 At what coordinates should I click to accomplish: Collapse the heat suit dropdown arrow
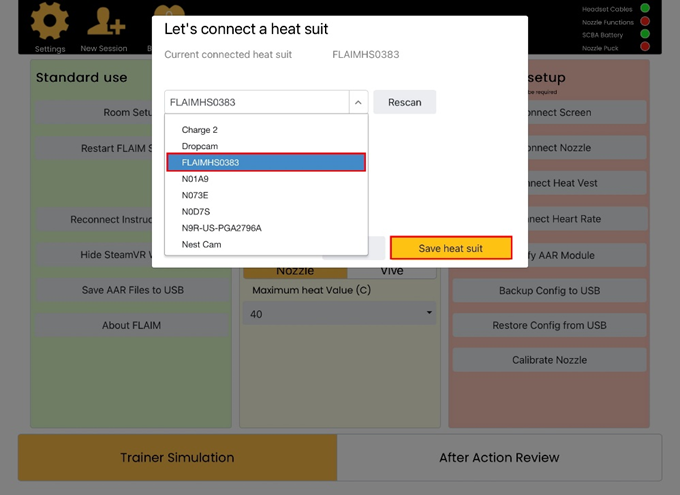point(358,102)
